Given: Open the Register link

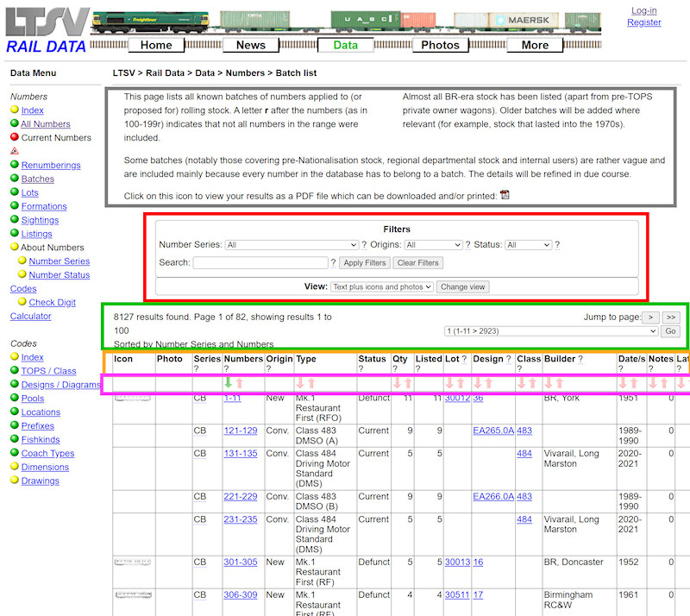Looking at the screenshot, I should coord(644,22).
